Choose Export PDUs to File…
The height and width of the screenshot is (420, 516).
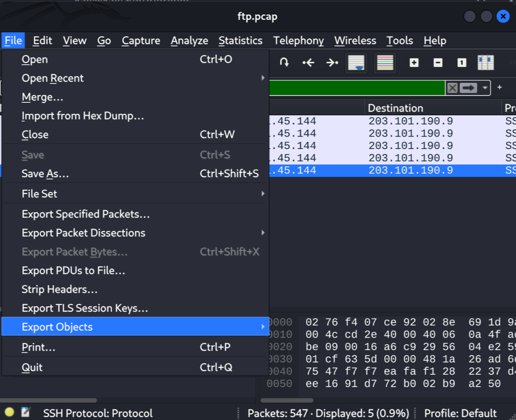135,271
